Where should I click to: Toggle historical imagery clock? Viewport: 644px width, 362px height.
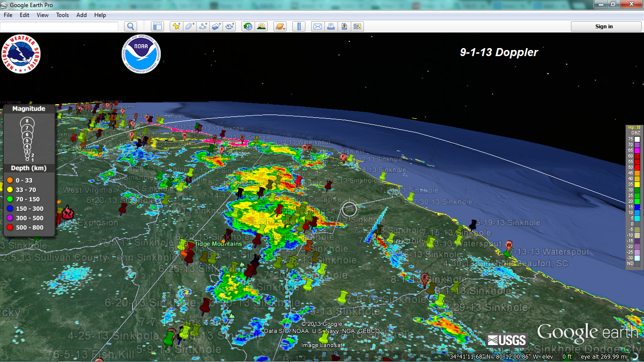pos(248,26)
